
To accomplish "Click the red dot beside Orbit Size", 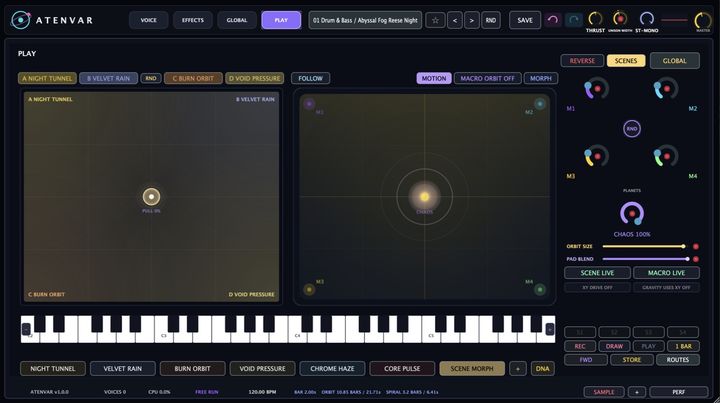I will 696,246.
